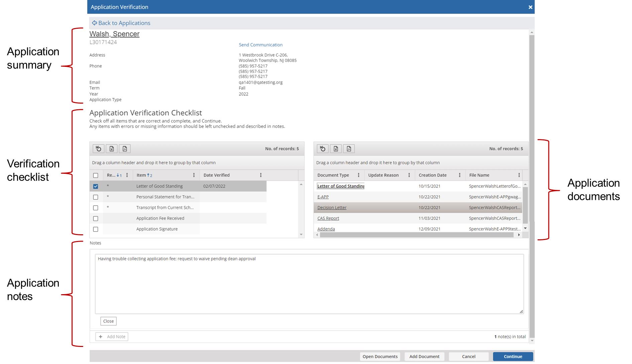Screen dimensions: 632x364
Task: Open the Decision Letter document
Action: 332,208
